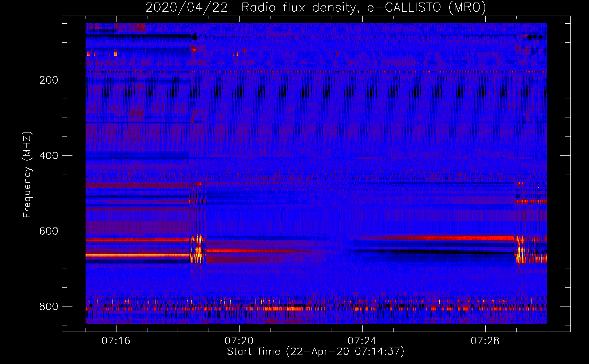Screen dimensions: 589x364
Task: Select the 'Start Time (22-Apr-20 07:14:37)' label
Action: click(x=316, y=352)
